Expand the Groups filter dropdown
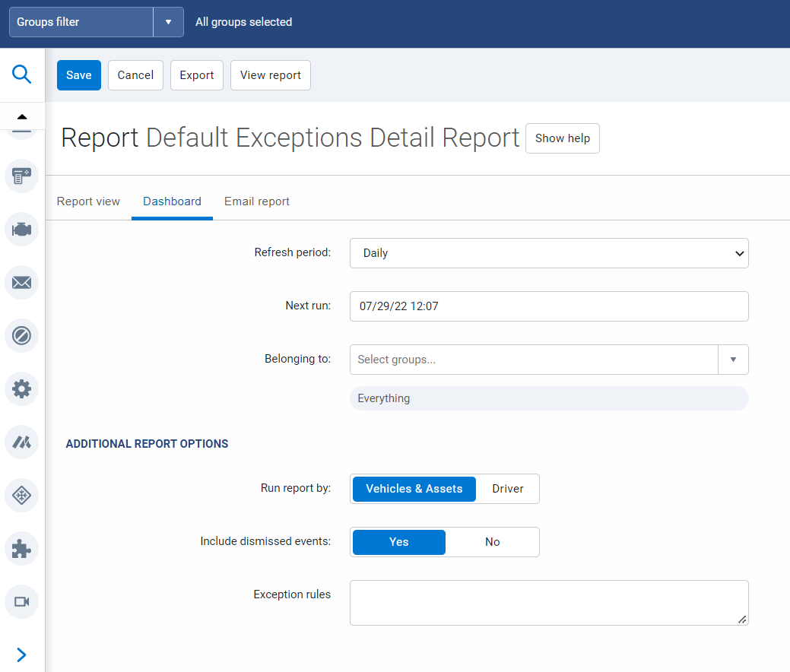 [168, 21]
